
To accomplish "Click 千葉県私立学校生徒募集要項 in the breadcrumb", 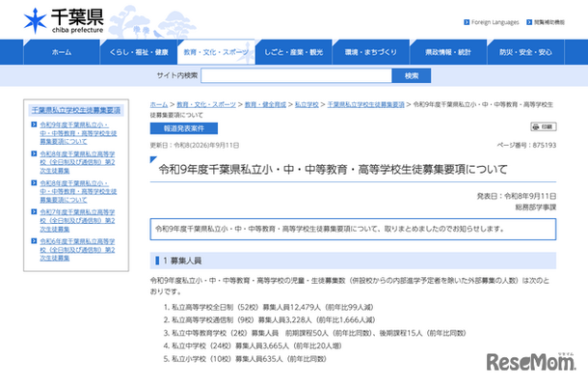I will tap(366, 104).
